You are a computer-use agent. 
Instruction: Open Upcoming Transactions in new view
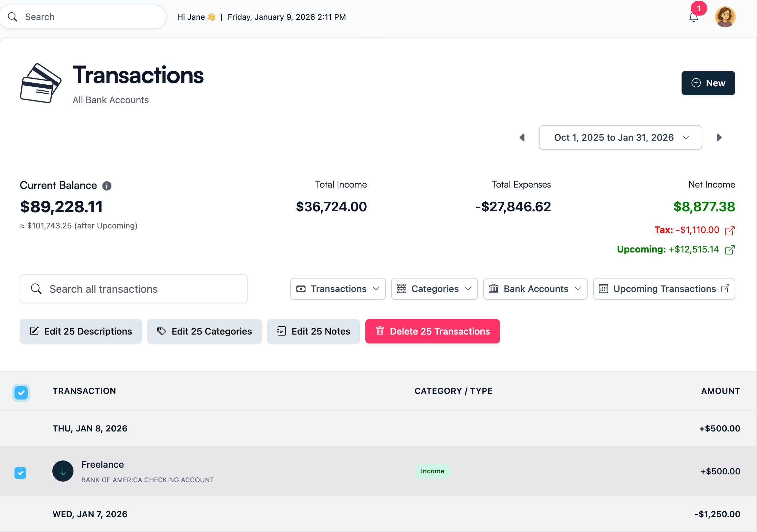664,289
